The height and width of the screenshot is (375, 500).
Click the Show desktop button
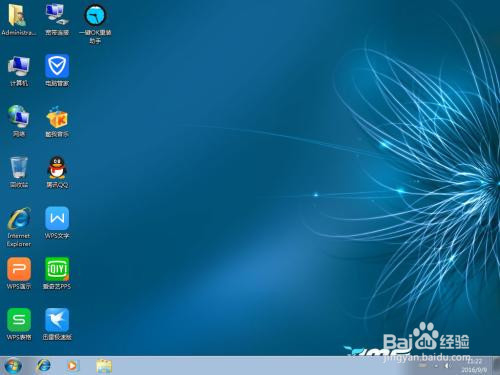pyautogui.click(x=496, y=366)
